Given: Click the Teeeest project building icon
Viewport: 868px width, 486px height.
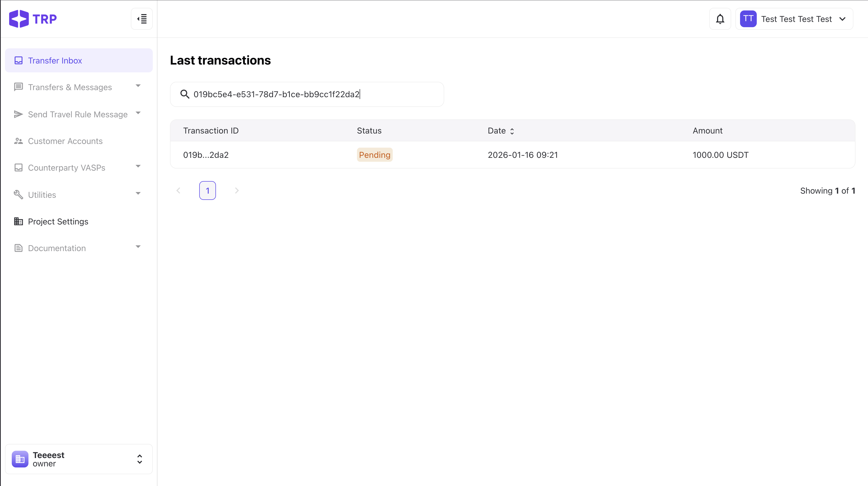Looking at the screenshot, I should (x=20, y=459).
